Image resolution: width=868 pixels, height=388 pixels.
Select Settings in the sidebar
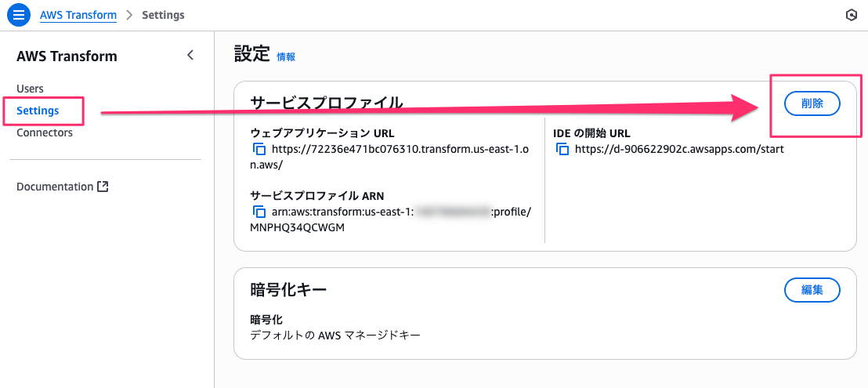click(x=38, y=111)
